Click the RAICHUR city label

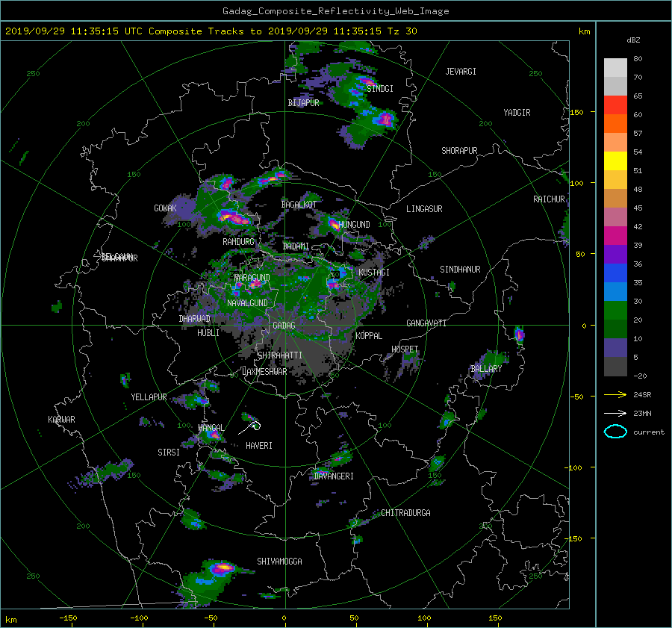[549, 199]
